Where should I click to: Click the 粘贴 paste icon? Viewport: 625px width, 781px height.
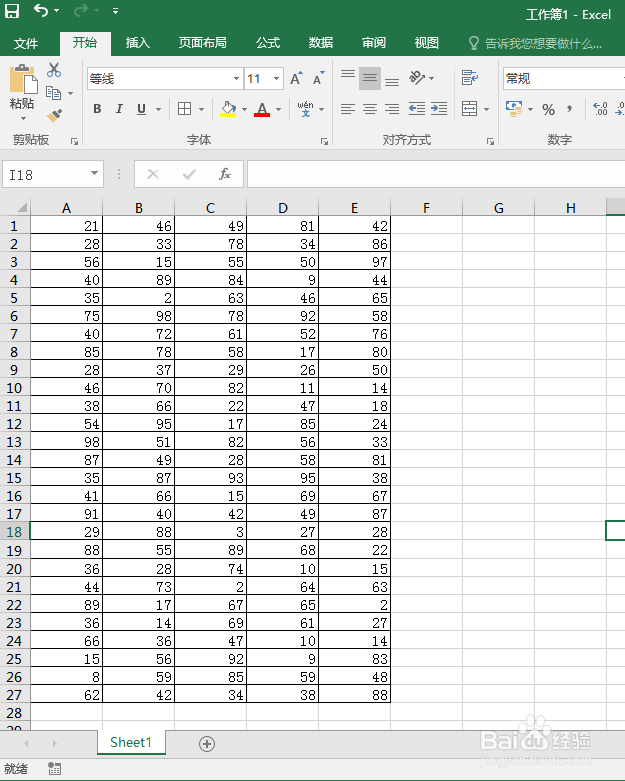point(22,79)
